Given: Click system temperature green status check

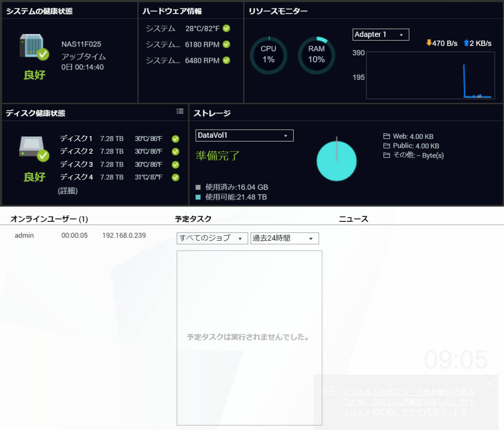Looking at the screenshot, I should click(226, 29).
